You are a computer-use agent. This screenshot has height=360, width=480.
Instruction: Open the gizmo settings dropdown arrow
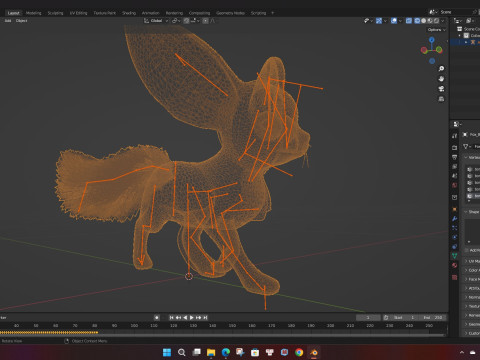tap(385, 21)
